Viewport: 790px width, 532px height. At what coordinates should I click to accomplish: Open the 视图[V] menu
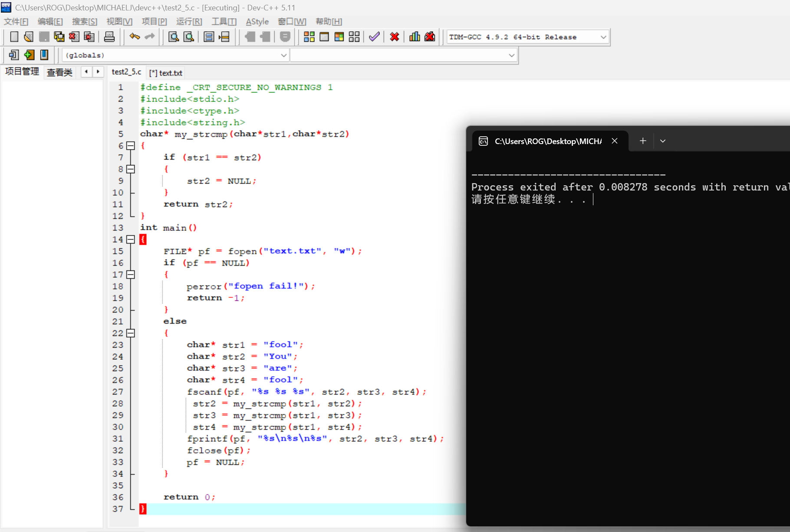click(x=119, y=22)
